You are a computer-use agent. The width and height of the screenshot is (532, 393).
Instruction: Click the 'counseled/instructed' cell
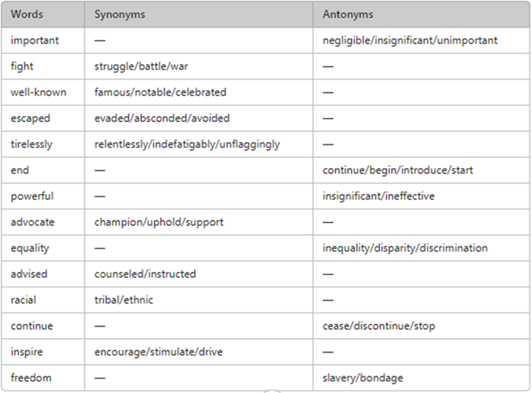point(145,274)
